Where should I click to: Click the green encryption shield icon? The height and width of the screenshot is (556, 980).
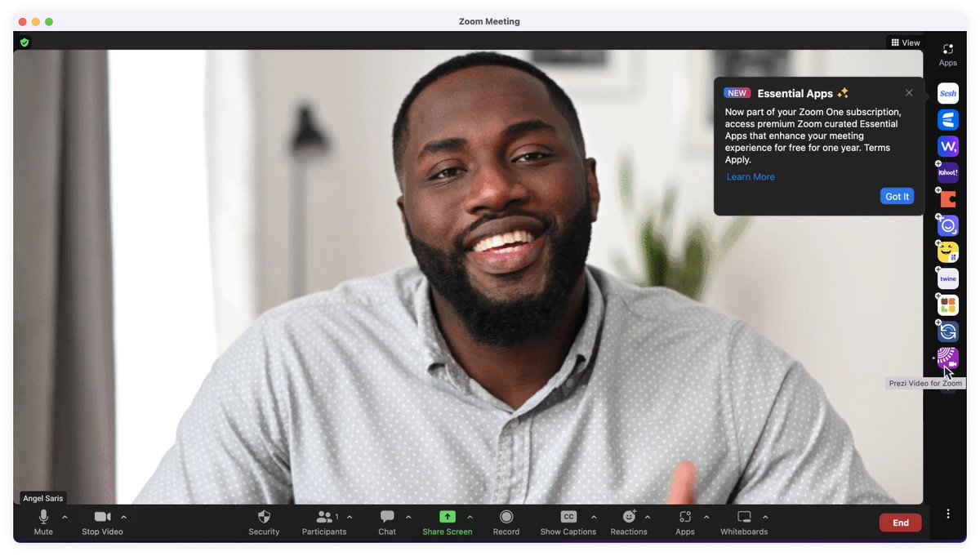[x=24, y=42]
